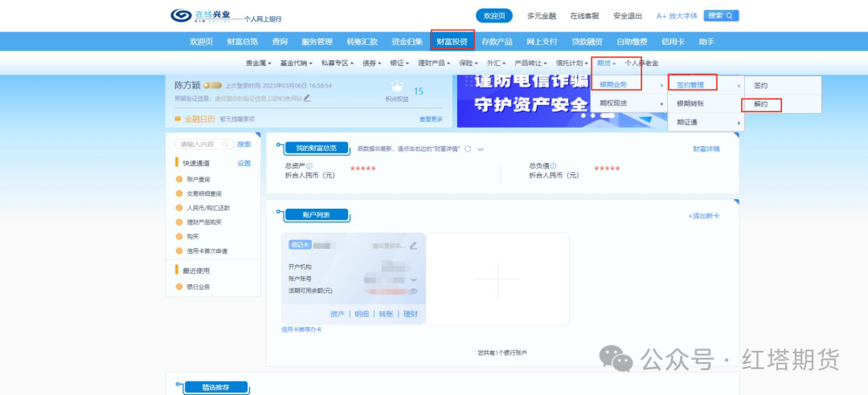Click 安全退出 to log out
Viewport: 868px width, 395px height.
[x=628, y=16]
